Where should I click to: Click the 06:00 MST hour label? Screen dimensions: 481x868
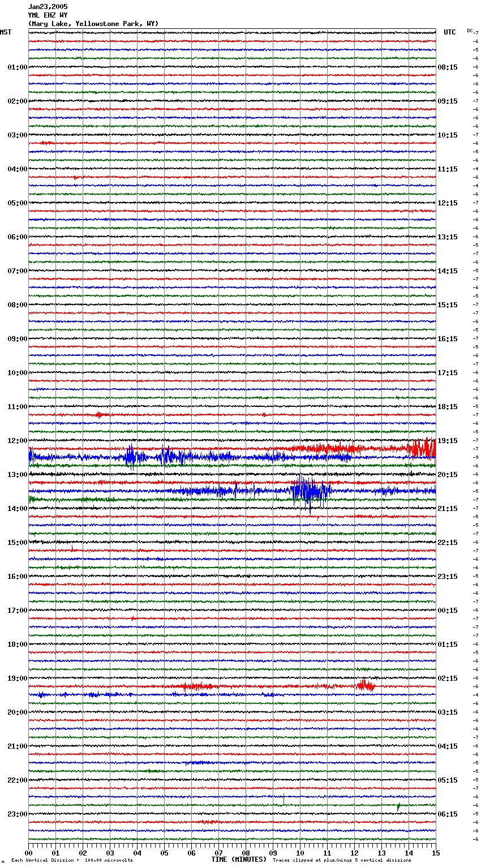[x=17, y=237]
